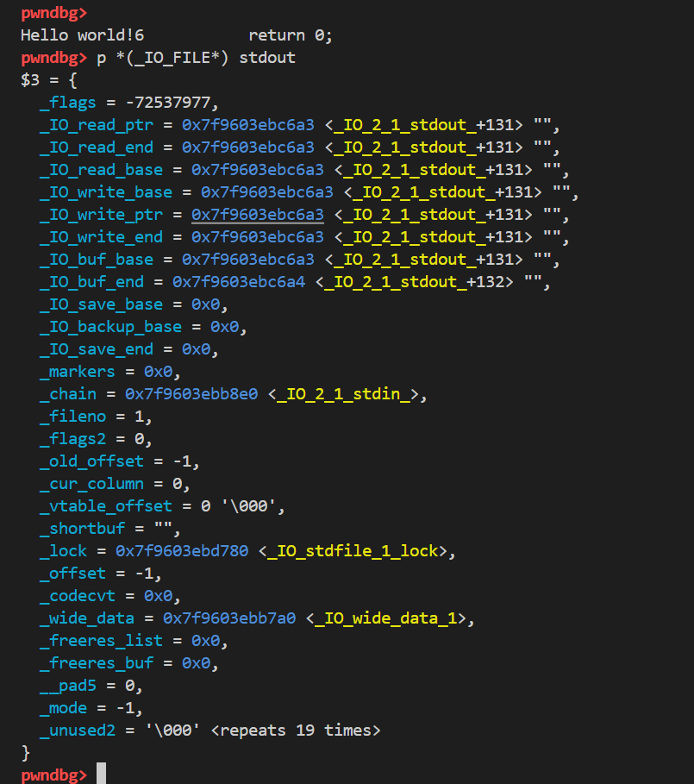
Task: Click the _chain address 0x7f9603ebb8e0
Action: (191, 393)
